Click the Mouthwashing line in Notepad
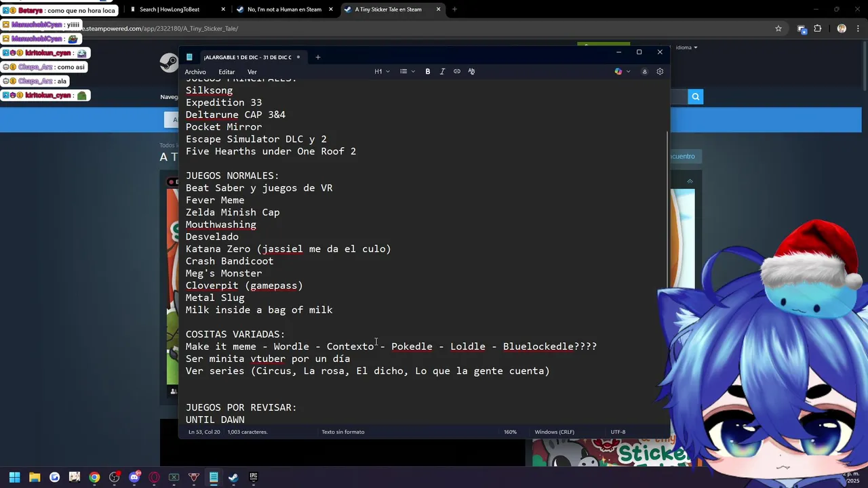 [x=221, y=224]
